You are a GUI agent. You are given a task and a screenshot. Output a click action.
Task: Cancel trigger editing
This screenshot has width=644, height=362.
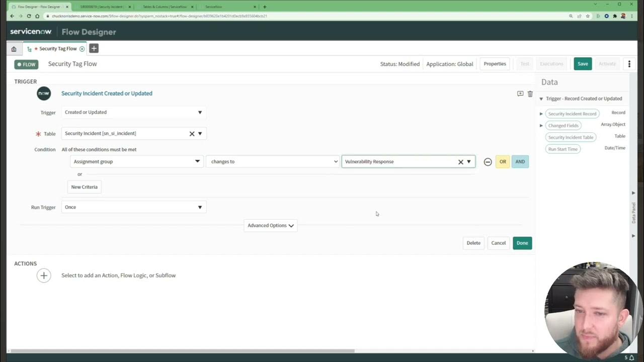(499, 243)
